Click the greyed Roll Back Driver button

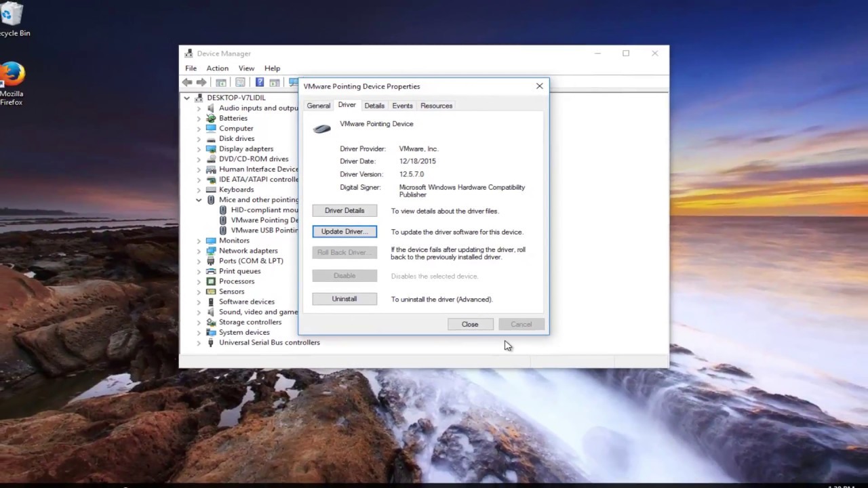coord(344,253)
